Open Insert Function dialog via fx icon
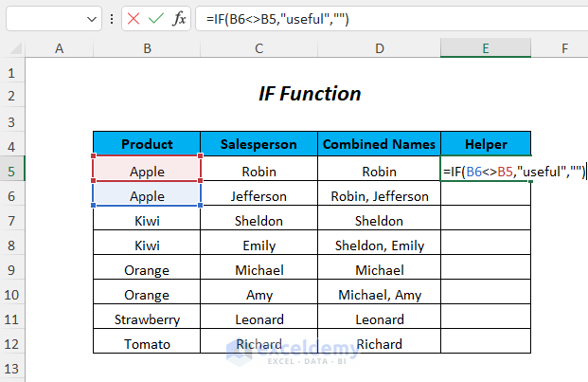Screen dimensions: 588x382 point(179,19)
